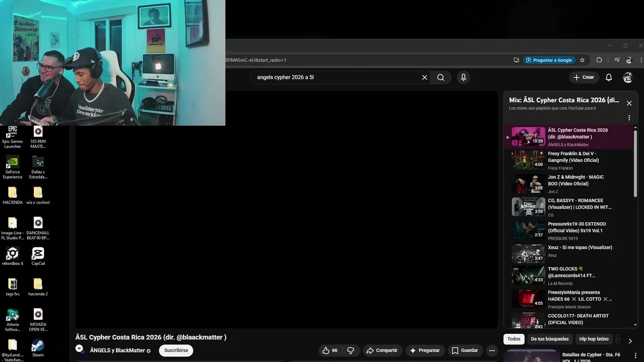Click Compartir share button

pos(381,350)
